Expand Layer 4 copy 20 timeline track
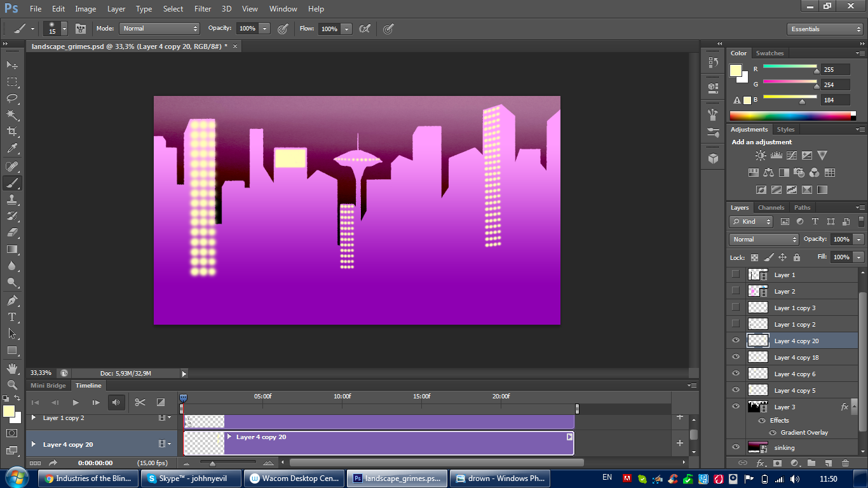Viewport: 868px width, 488px height. tap(33, 444)
